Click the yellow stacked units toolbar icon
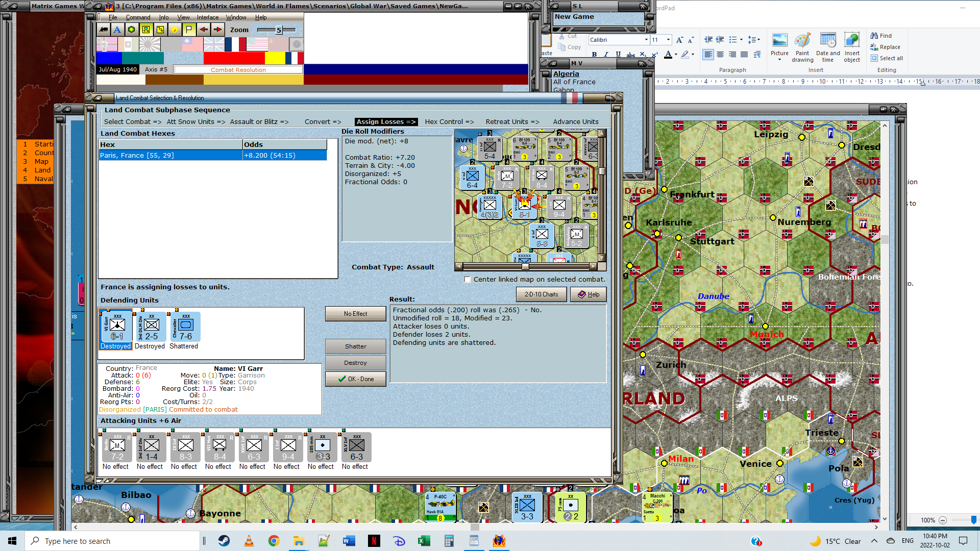Image resolution: width=980 pixels, height=551 pixels. 160,30
